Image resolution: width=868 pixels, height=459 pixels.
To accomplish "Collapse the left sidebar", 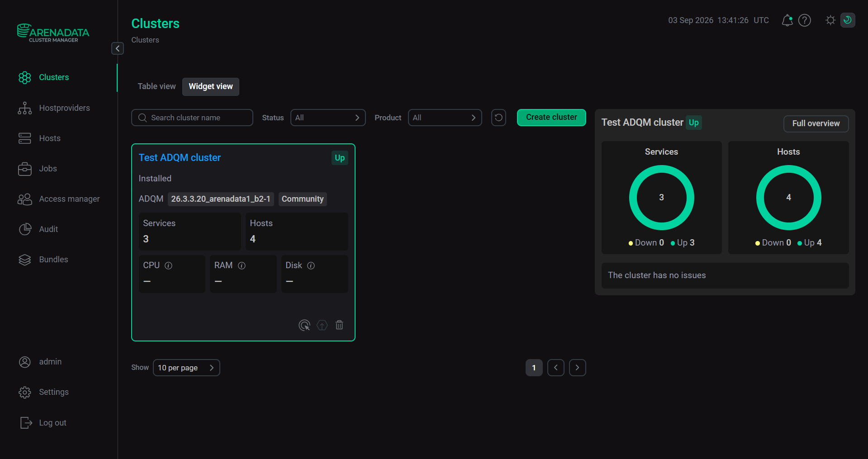I will tap(118, 48).
